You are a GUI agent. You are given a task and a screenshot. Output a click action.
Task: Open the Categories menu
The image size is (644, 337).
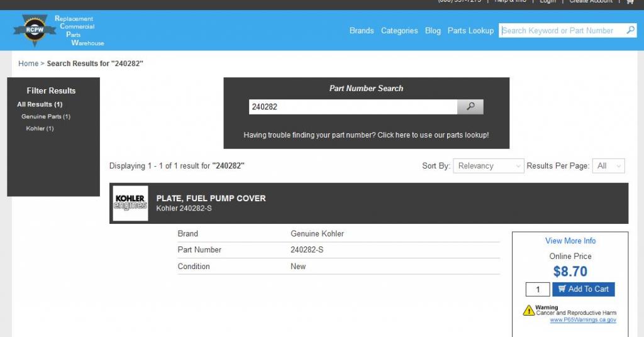[x=399, y=31]
